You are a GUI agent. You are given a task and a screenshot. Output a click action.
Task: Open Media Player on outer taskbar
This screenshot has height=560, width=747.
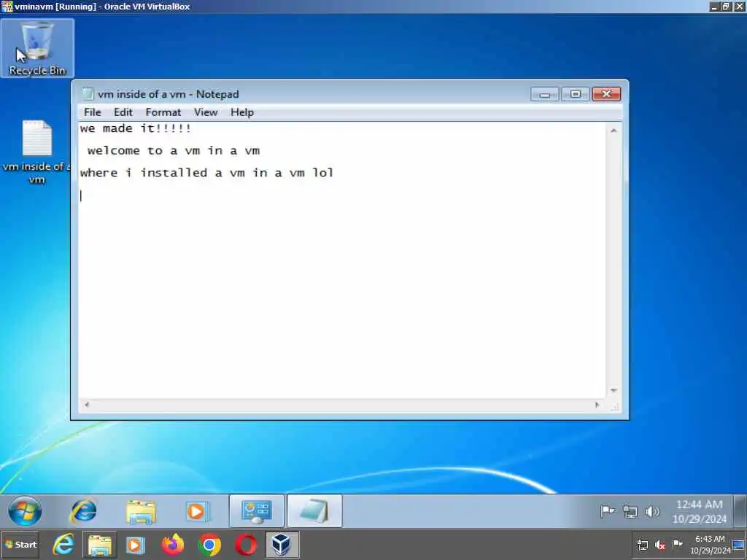click(135, 545)
